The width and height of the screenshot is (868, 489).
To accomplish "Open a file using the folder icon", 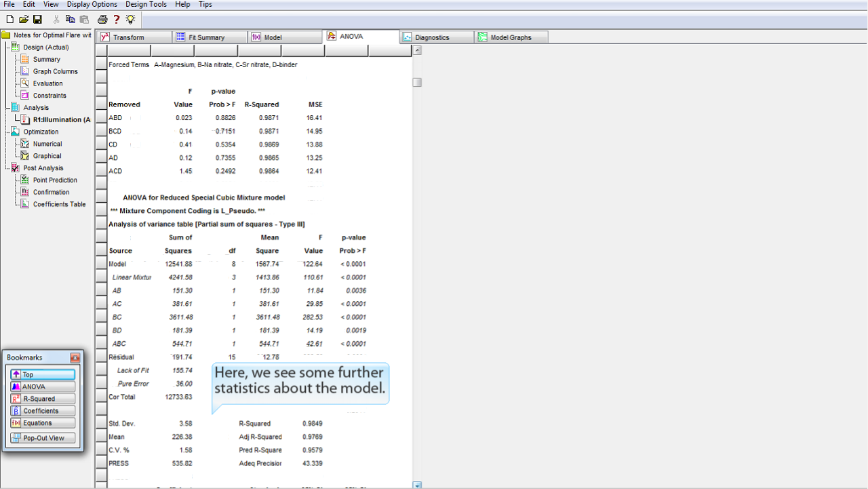I will coord(24,19).
